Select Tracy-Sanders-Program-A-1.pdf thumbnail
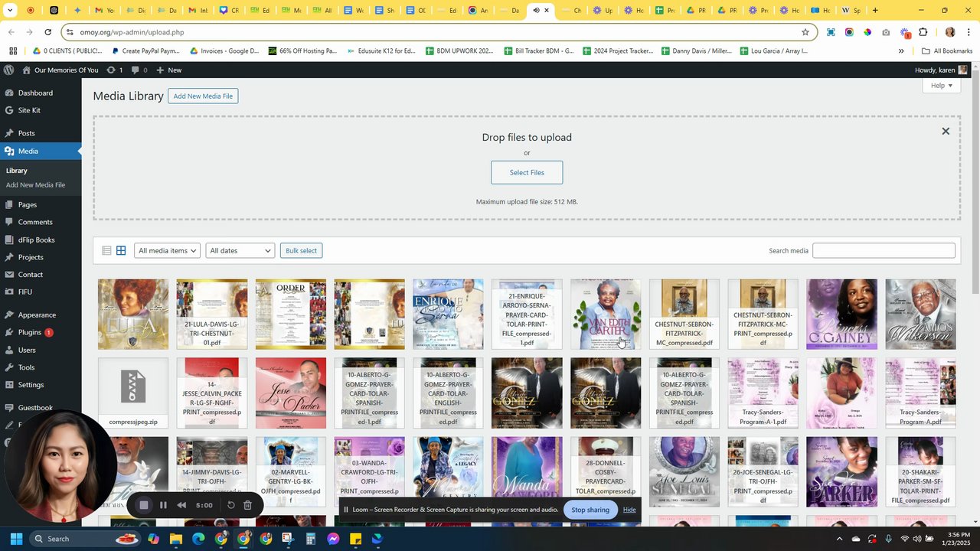 [x=763, y=393]
